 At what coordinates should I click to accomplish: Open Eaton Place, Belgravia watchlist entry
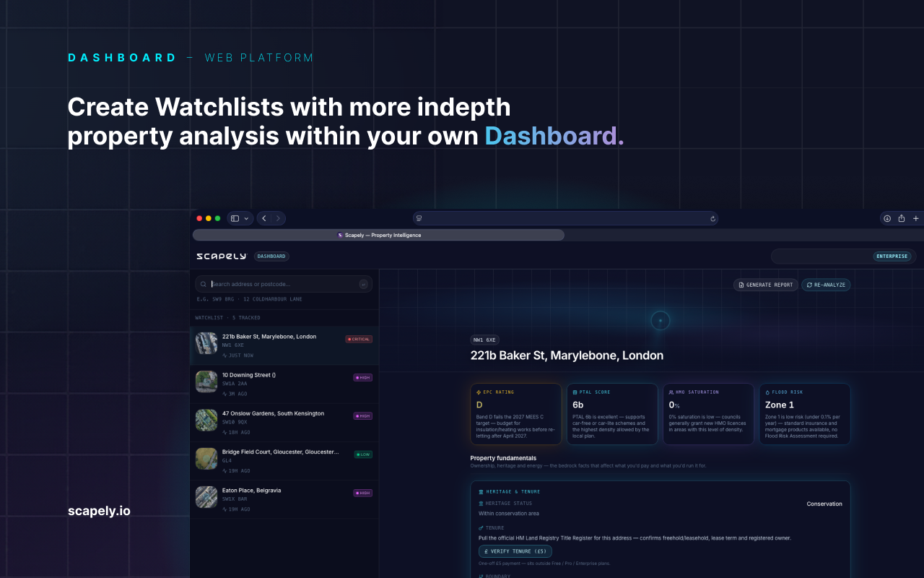(x=284, y=499)
